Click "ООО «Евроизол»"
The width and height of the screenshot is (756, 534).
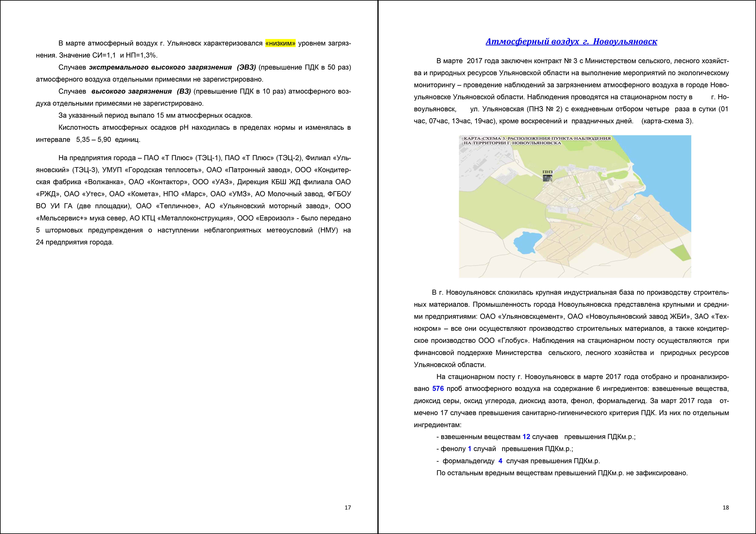coord(266,218)
